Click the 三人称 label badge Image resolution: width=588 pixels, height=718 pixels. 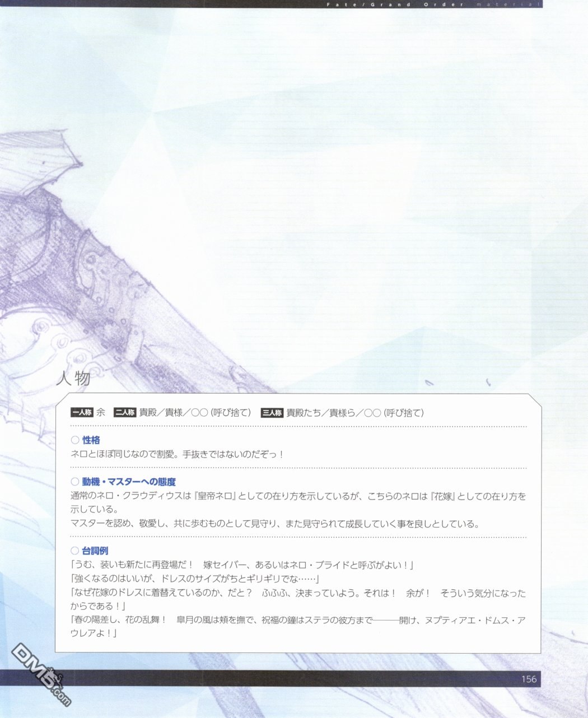(272, 413)
